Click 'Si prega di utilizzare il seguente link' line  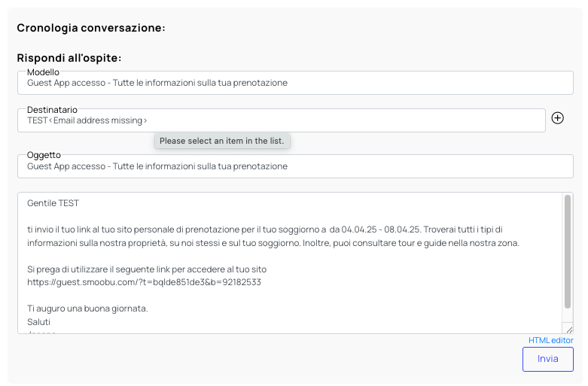point(147,269)
